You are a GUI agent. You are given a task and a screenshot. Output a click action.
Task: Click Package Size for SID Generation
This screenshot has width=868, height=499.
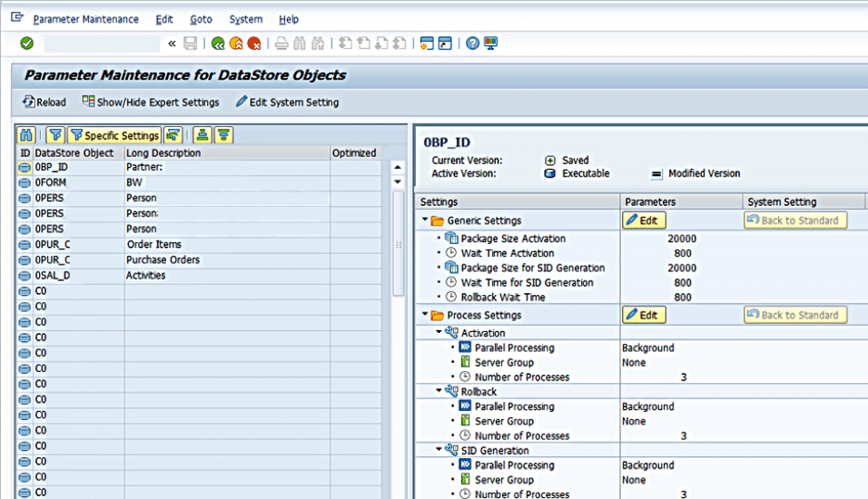pos(533,268)
